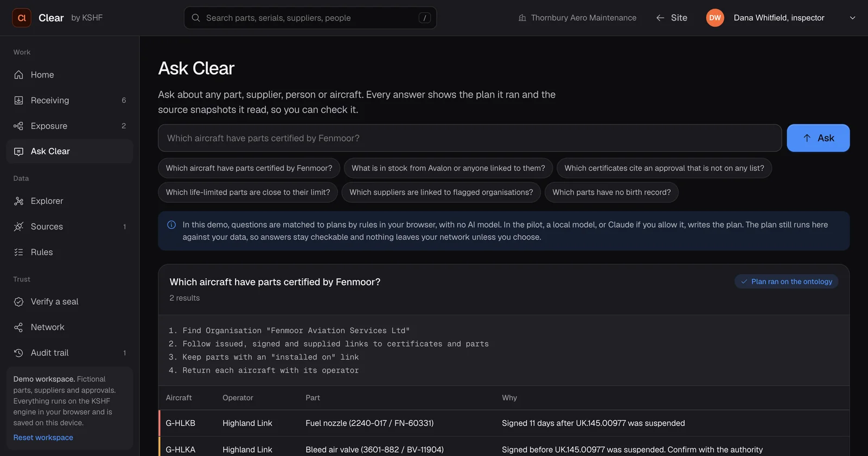Click the info icon in demo notice
Viewport: 868px width, 456px height.
click(x=171, y=224)
